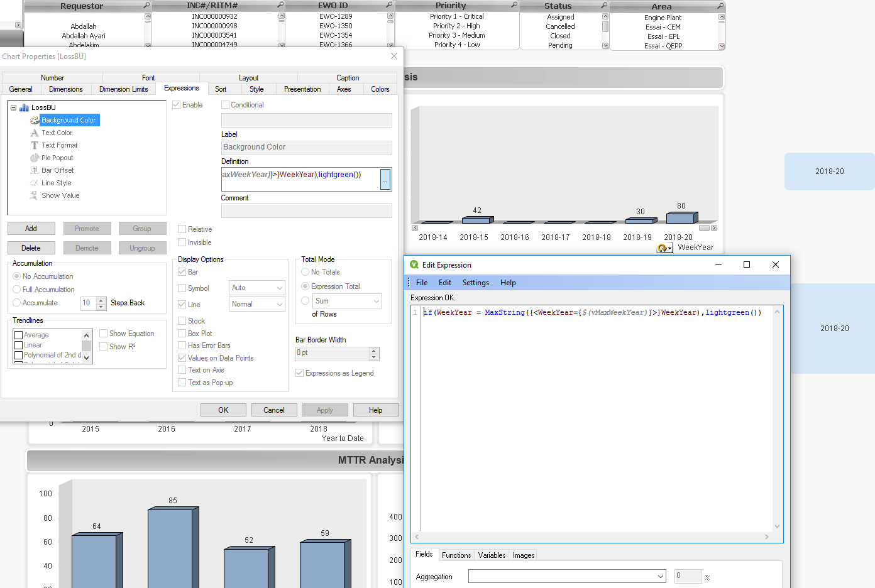Viewport: 875px width, 588px height.
Task: Click the search icon in Priority listbox
Action: pos(514,5)
